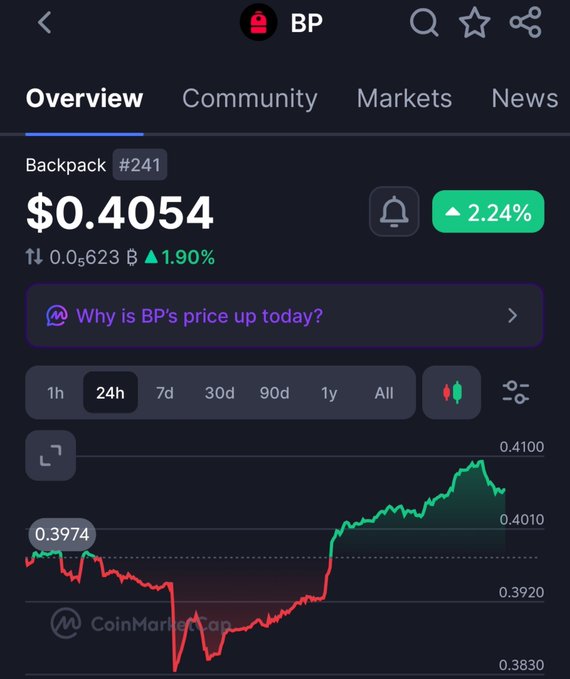Tap the #241 rank badge
The height and width of the screenshot is (679, 570).
click(140, 165)
